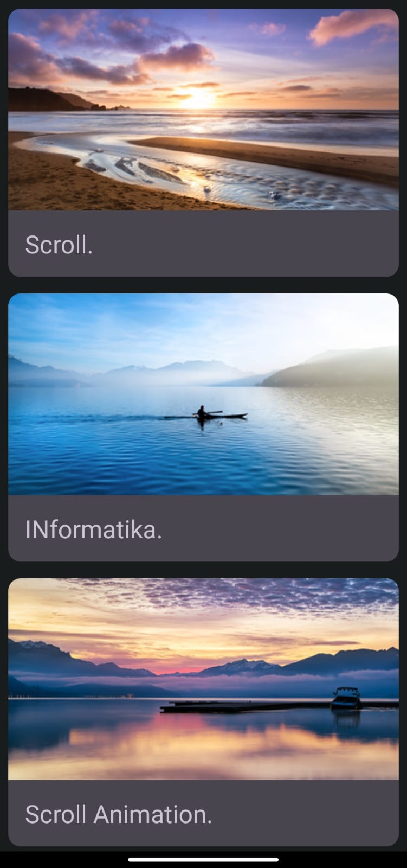Click the rocky headland in the beach photo
The image size is (407, 868).
[x=54, y=99]
